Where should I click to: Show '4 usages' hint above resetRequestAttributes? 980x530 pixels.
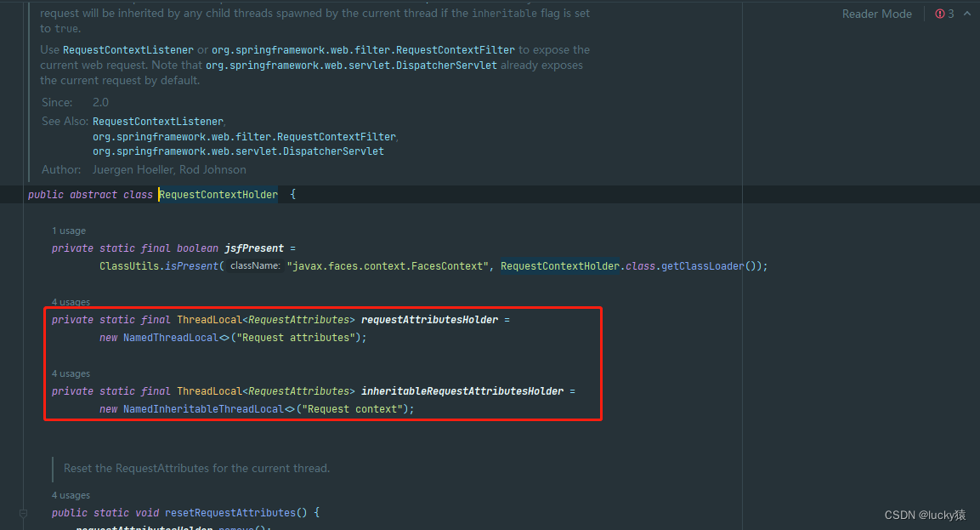71,495
